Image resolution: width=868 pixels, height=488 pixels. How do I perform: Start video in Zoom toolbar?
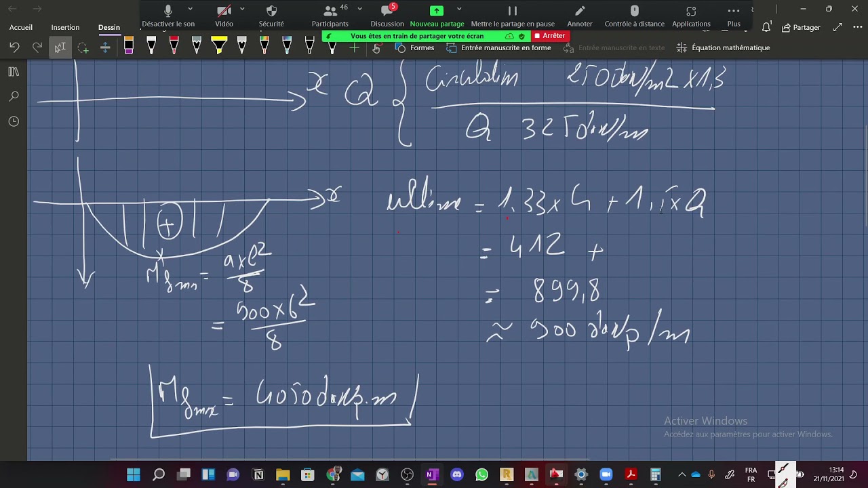coord(224,16)
